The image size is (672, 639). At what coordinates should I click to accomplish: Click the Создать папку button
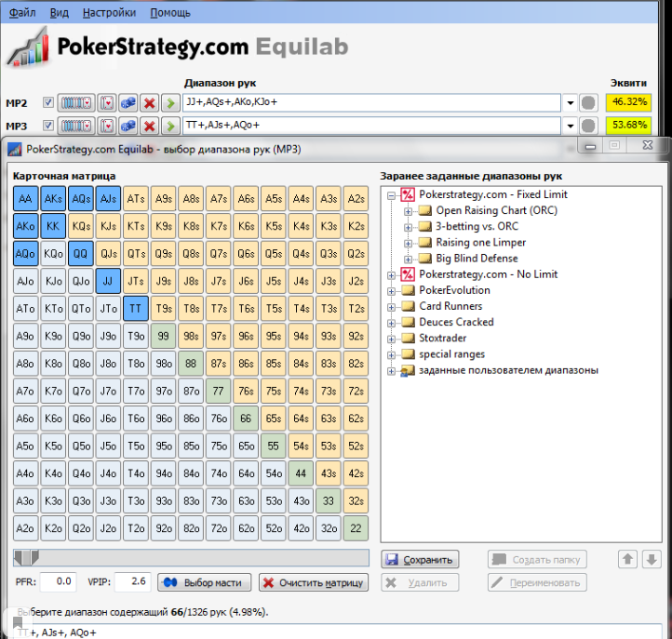coord(537,559)
